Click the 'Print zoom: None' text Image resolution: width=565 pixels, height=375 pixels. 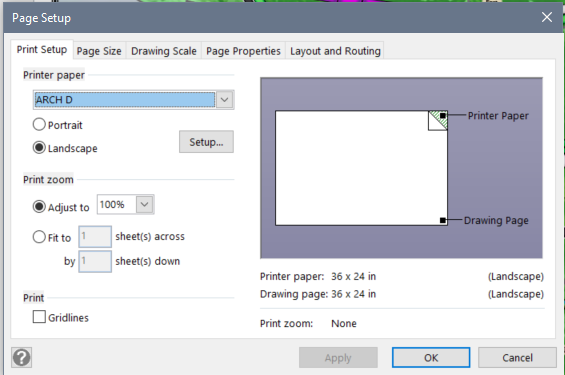click(308, 323)
